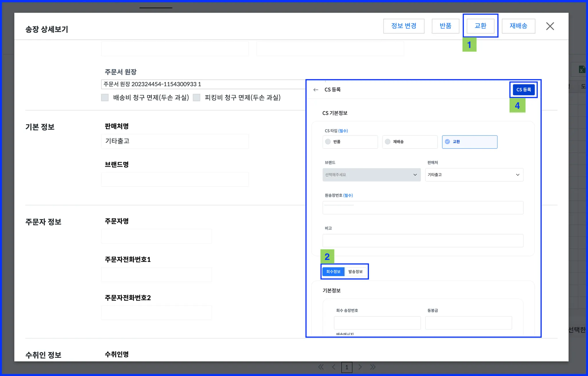This screenshot has width=588, height=376.
Task: Click the 원송장번호 input field
Action: click(x=423, y=208)
